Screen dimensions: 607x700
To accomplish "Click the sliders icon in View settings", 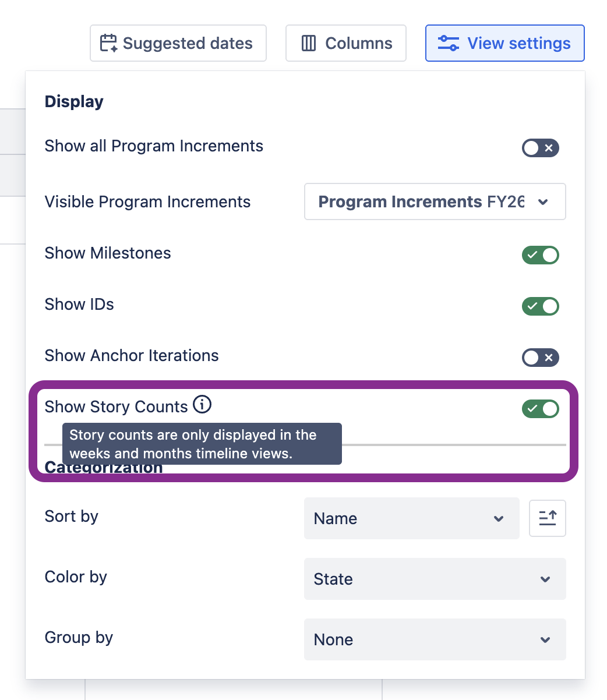I will [x=448, y=43].
